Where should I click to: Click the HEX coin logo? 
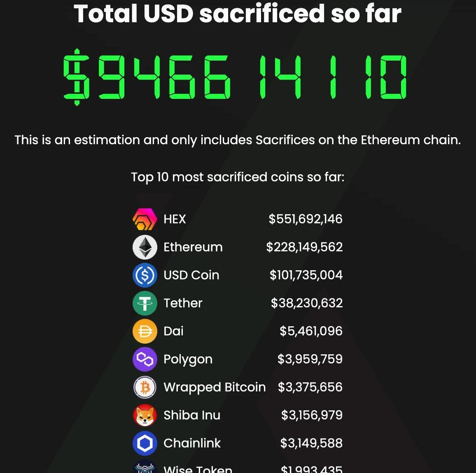tap(145, 219)
